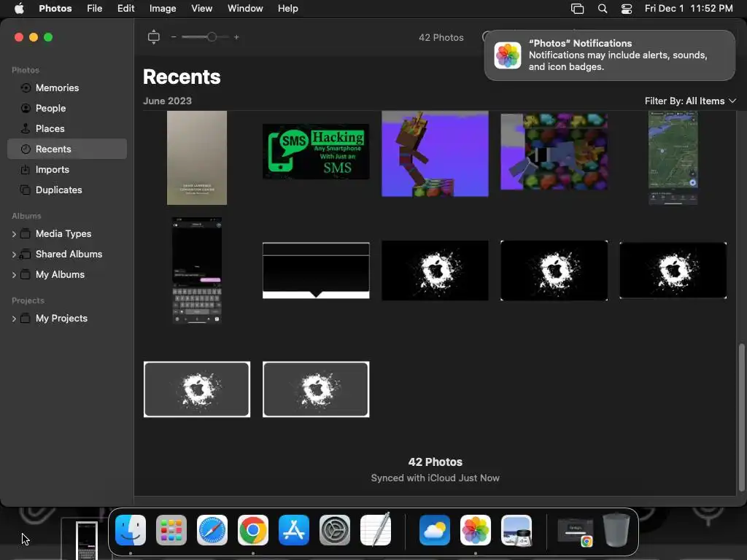Open Launchpad from the Dock

click(x=171, y=530)
